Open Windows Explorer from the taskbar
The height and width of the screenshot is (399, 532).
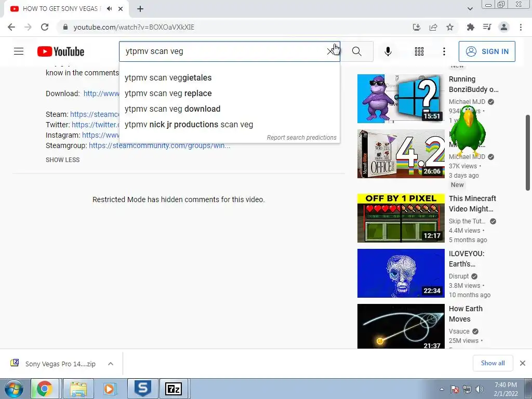(x=78, y=389)
